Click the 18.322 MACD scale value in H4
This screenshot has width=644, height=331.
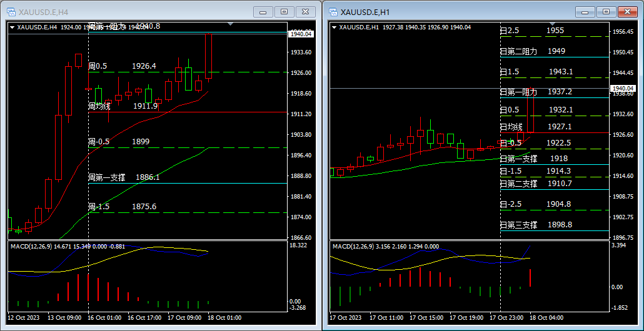pos(299,245)
